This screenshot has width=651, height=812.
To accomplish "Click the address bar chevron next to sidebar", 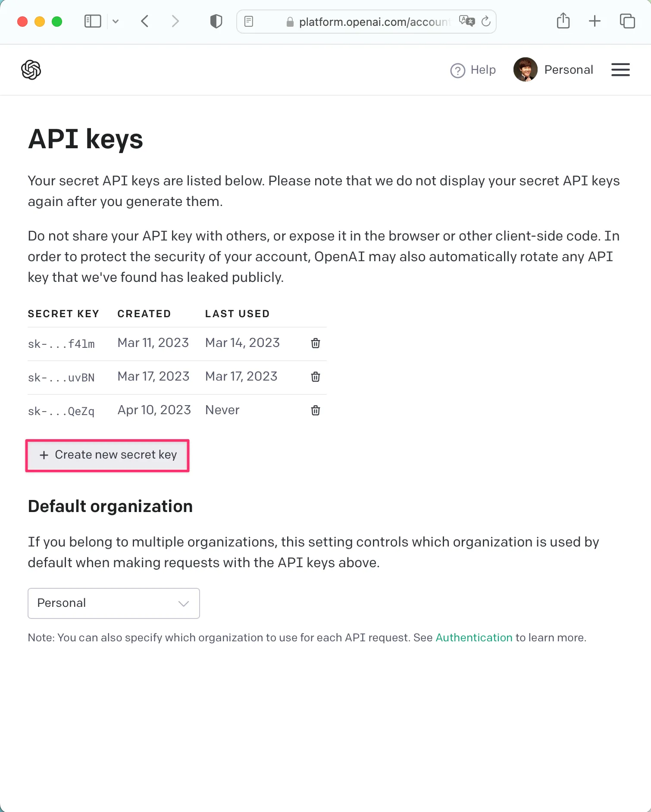I will (116, 21).
